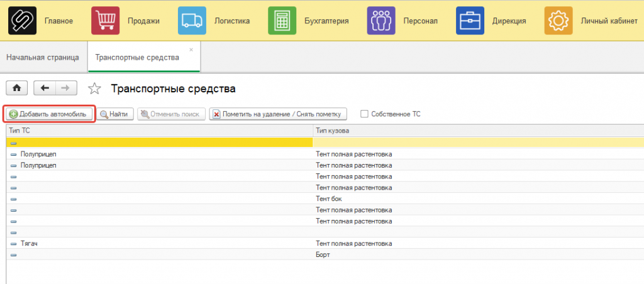Screen dimensions: 644x284
Task: Navigate forward with the right arrow
Action: coord(65,88)
